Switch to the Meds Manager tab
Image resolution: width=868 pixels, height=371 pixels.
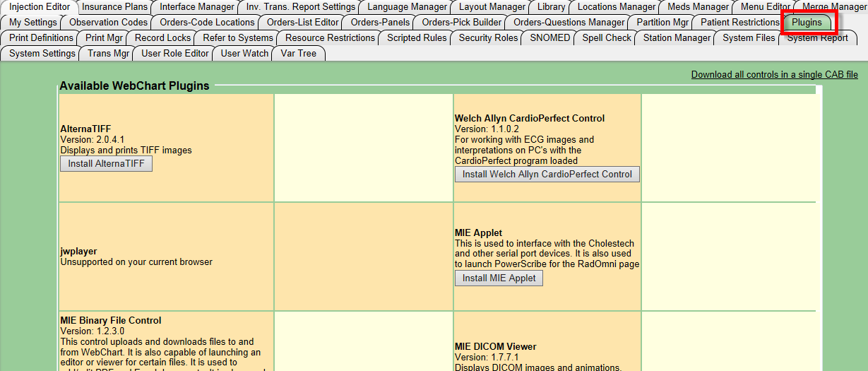(x=698, y=6)
